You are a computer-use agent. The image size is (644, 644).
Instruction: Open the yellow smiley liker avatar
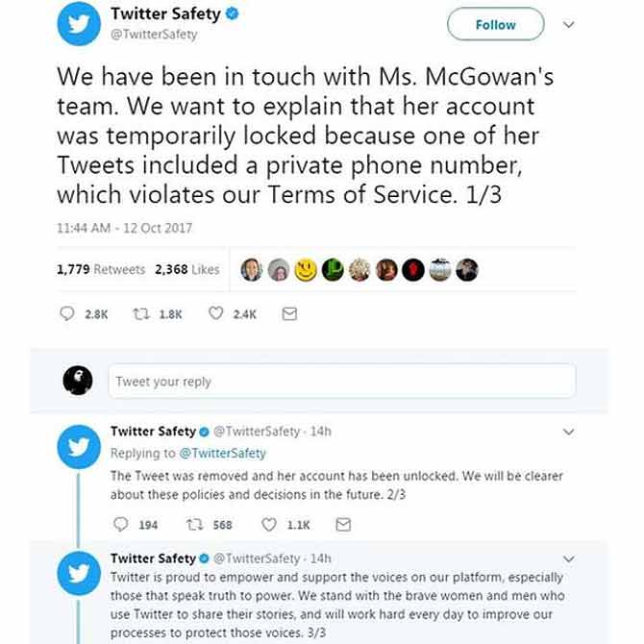tap(306, 270)
